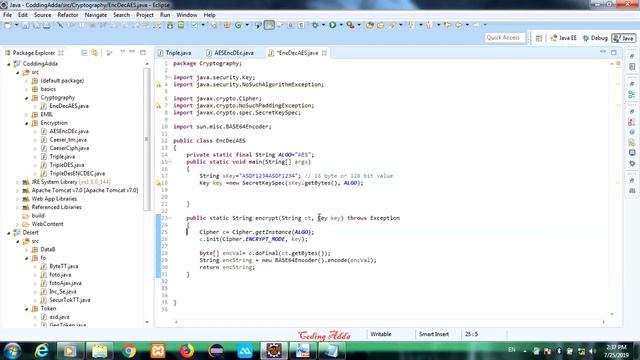Image resolution: width=640 pixels, height=360 pixels.
Task: Collapse the encrypt method fold at line 23
Action: click(170, 218)
